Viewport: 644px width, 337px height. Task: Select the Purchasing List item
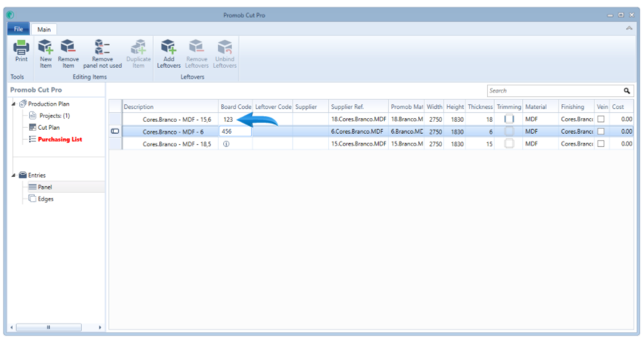(x=60, y=140)
